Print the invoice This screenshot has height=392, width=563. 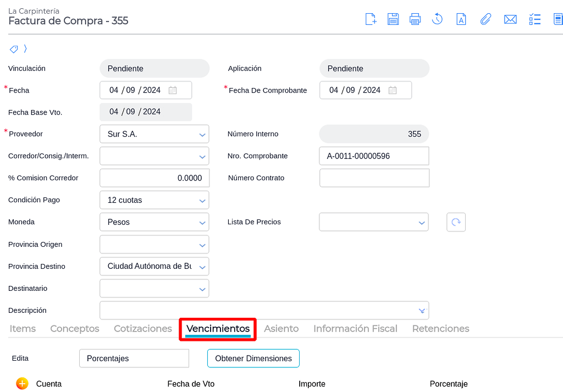[x=415, y=19]
